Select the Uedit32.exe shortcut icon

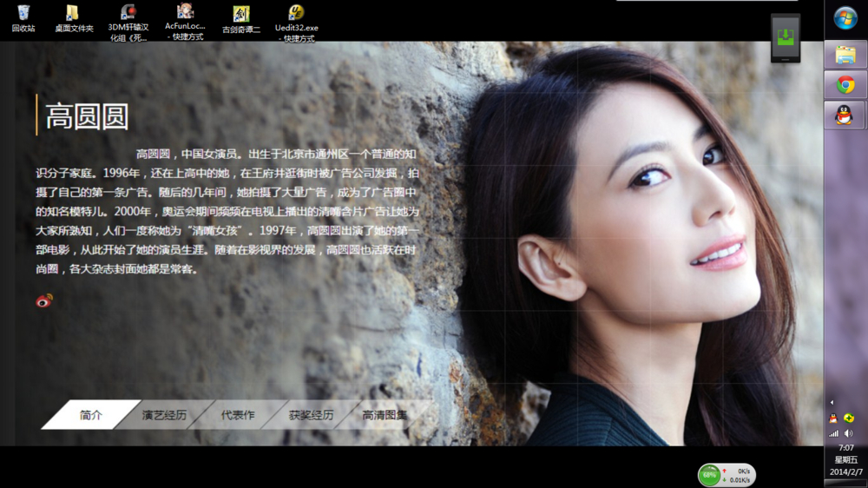tap(296, 23)
